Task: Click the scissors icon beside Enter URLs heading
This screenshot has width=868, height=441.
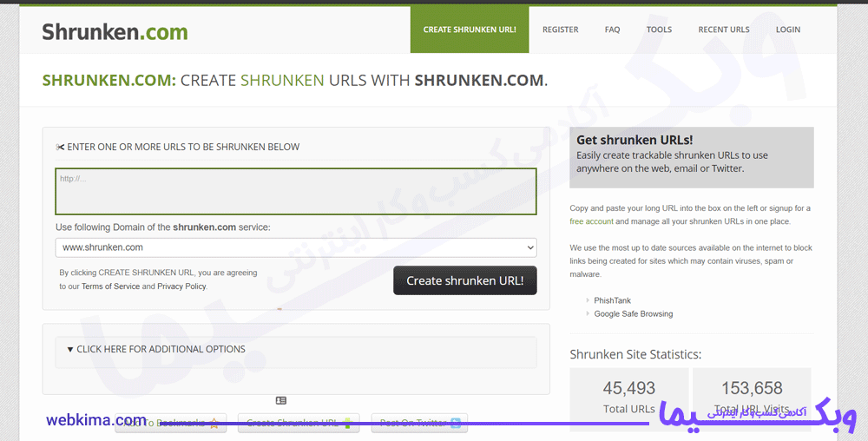Action: pyautogui.click(x=61, y=148)
